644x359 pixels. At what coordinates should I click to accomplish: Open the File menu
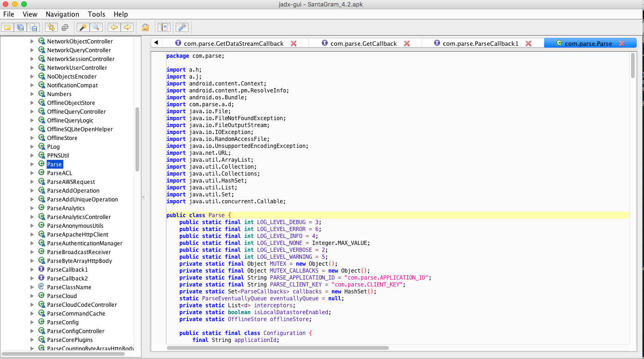point(9,14)
